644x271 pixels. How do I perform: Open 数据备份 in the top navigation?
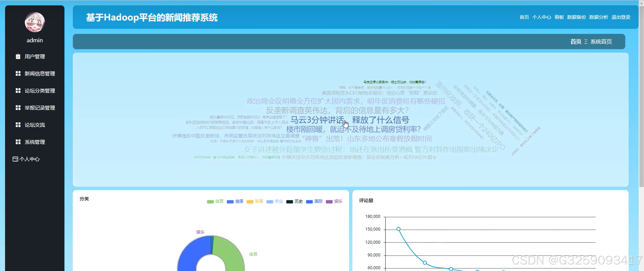click(576, 17)
